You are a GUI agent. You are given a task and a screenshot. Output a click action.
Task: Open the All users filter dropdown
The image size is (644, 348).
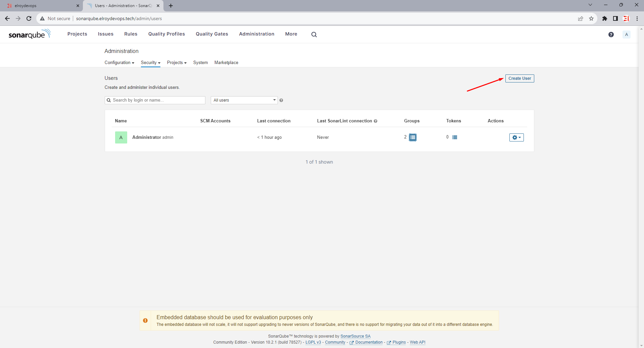(x=244, y=100)
